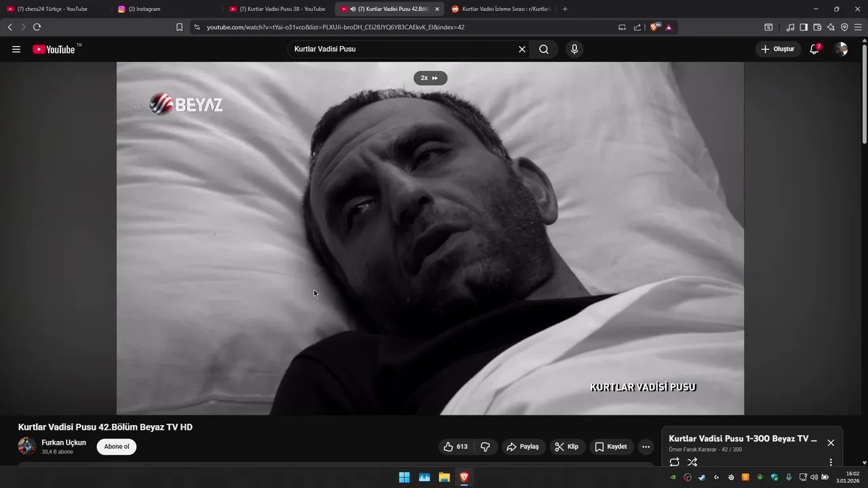Open the Furkan Uçkun channel avatar
This screenshot has height=488, width=868.
[27, 446]
